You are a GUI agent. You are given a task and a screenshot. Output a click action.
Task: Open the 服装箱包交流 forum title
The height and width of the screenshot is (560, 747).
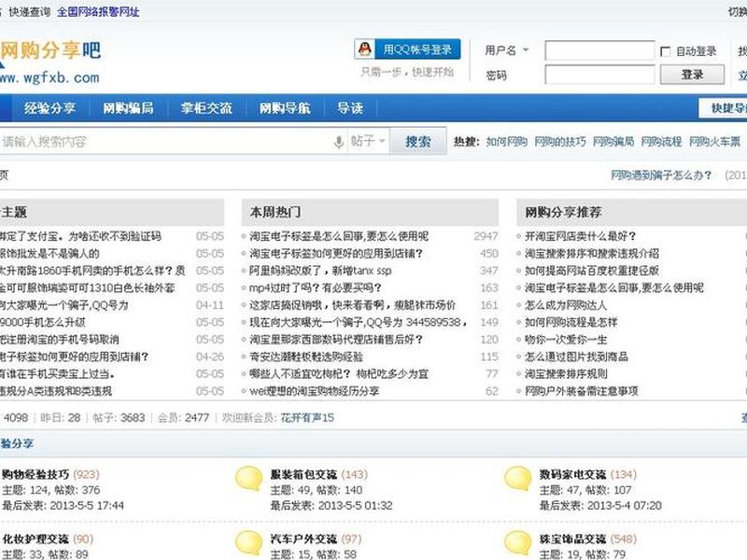click(303, 474)
